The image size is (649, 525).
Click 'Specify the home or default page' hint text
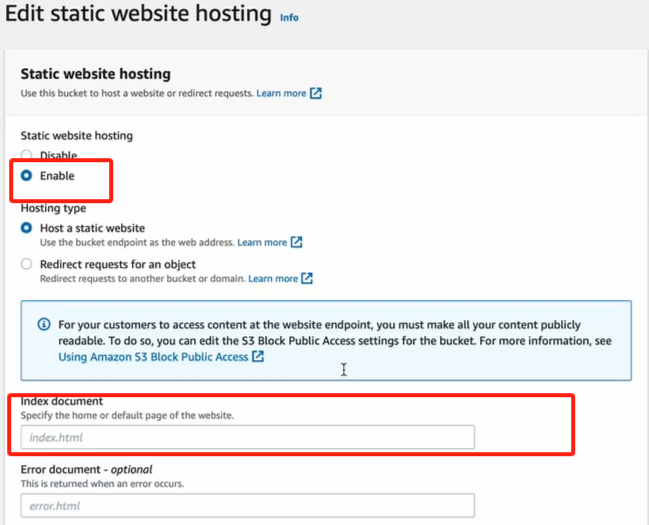(127, 415)
